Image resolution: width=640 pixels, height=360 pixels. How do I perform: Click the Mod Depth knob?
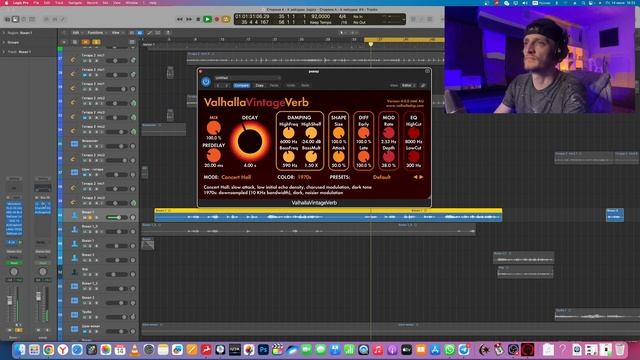coord(389,157)
